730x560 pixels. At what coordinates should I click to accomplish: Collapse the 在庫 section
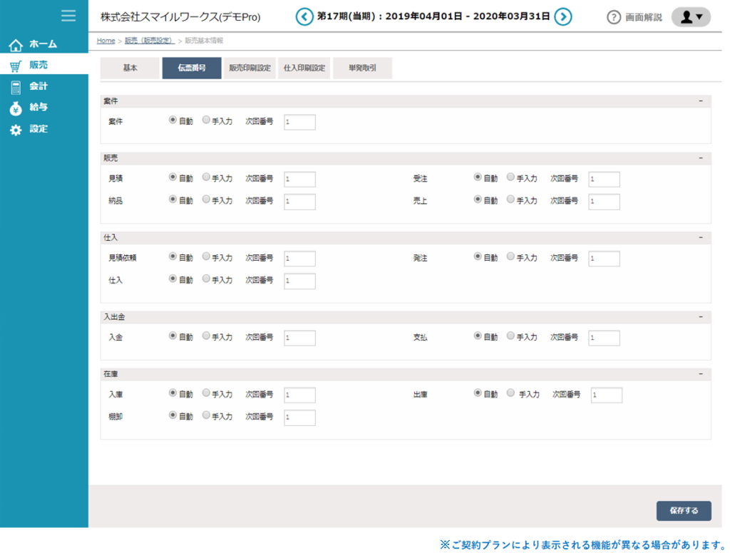[x=701, y=374]
